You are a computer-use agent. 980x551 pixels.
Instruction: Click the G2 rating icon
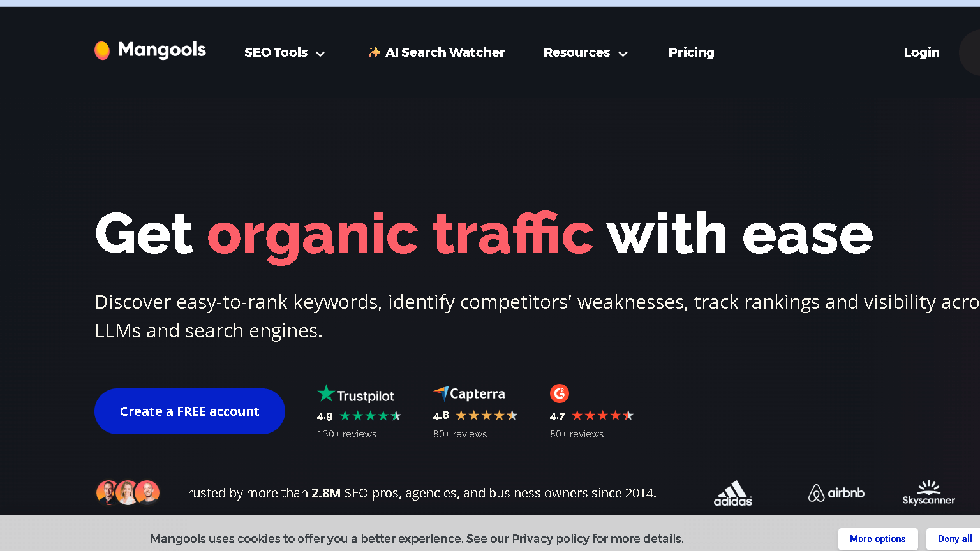[x=560, y=393]
